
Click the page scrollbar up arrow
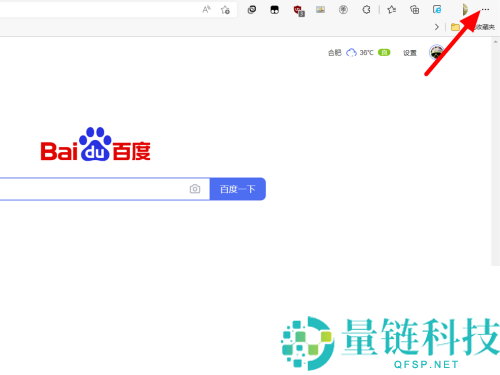click(495, 41)
